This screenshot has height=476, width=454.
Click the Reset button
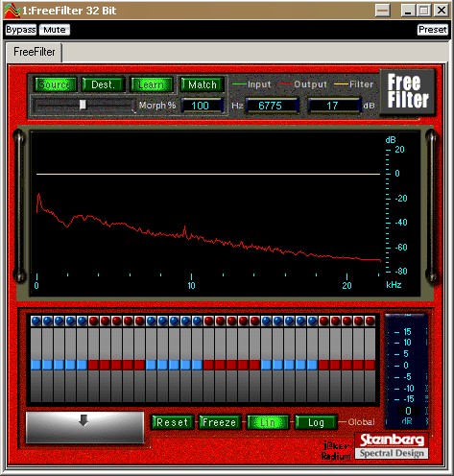click(x=172, y=422)
